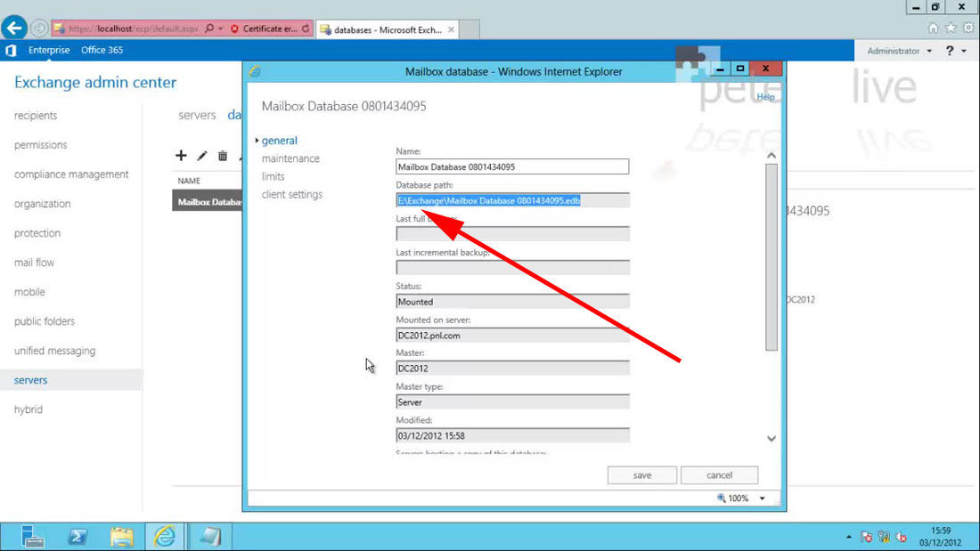Click the volume speaker tray icon
The width and height of the screenshot is (980, 551).
point(902,537)
